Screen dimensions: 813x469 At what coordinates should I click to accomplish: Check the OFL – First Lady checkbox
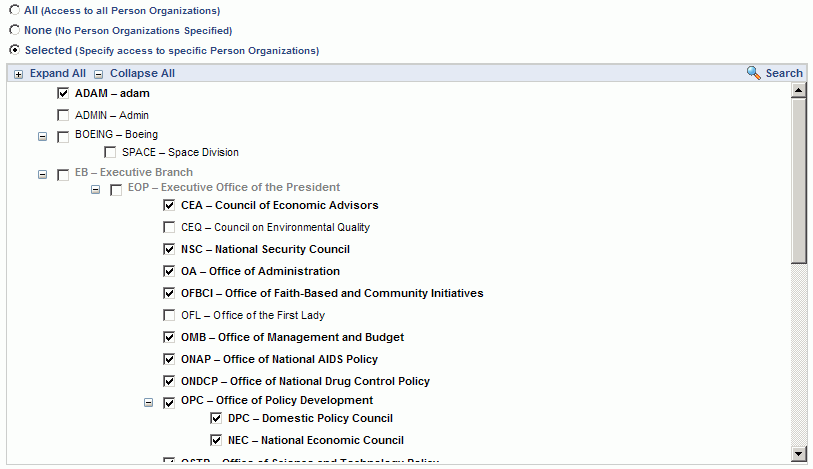169,315
